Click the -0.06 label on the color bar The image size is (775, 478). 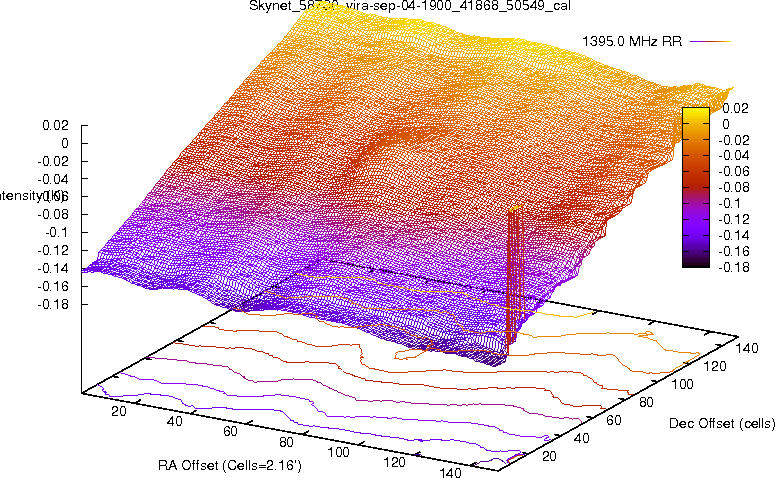click(x=733, y=172)
